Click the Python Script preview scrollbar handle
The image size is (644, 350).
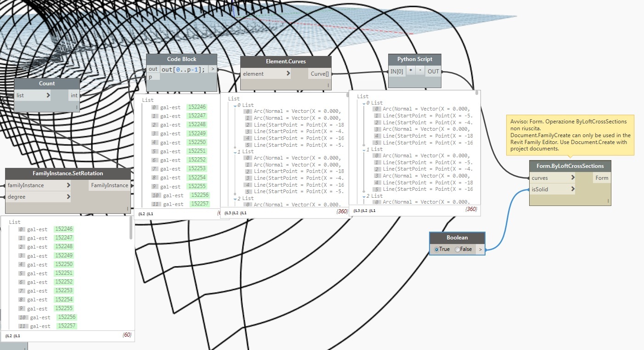pyautogui.click(x=477, y=93)
